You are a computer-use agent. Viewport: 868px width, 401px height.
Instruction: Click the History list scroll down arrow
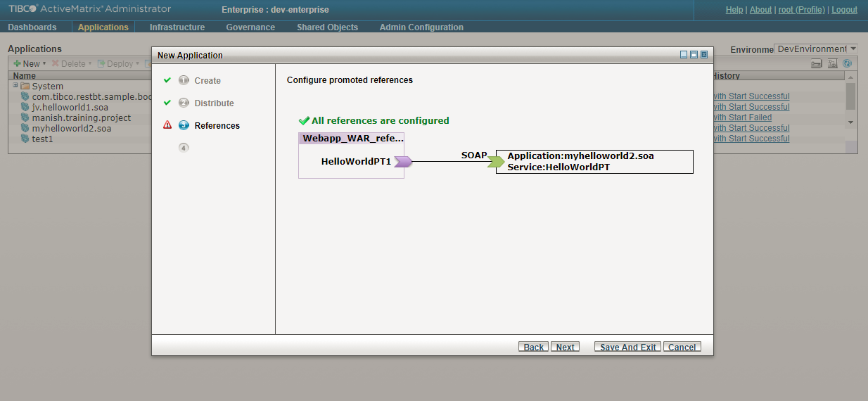(851, 122)
